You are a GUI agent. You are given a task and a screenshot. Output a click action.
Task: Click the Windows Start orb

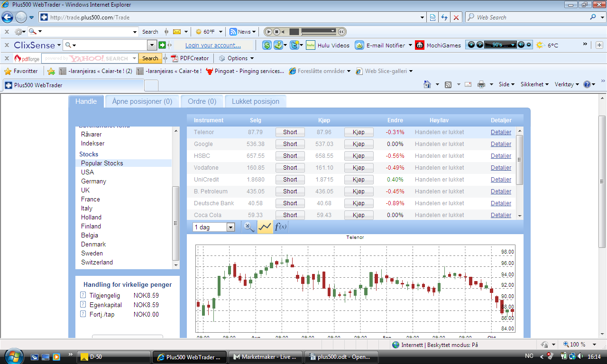[x=13, y=356]
